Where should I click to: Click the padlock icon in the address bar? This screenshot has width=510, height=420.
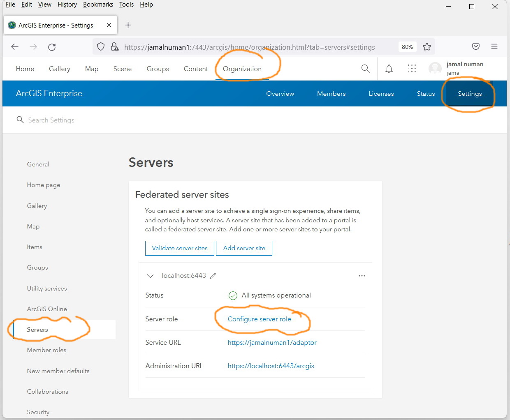[114, 46]
